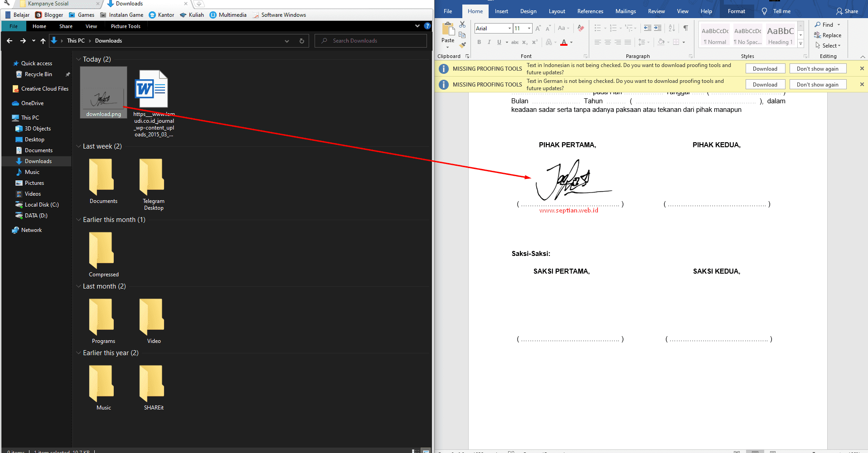Click the Cut scissors icon
Image resolution: width=868 pixels, height=453 pixels.
[x=462, y=24]
